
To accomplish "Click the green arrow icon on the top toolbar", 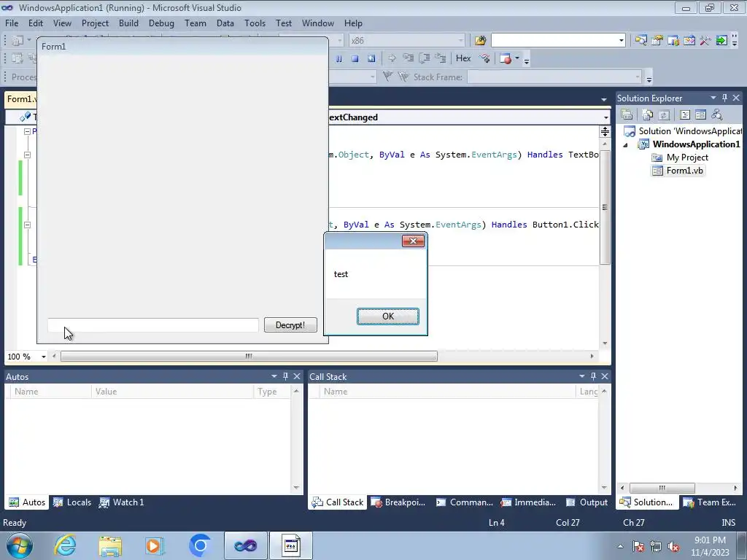I will point(721,41).
